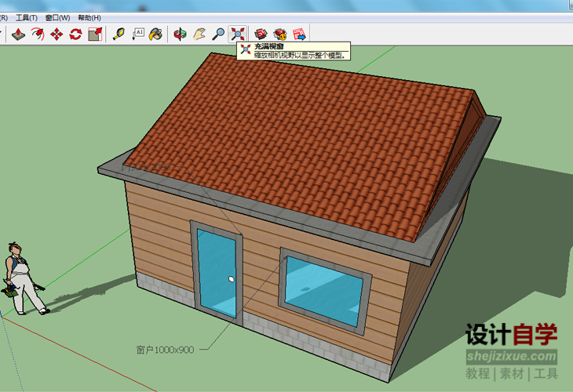Open the 窗口(W) menu

pyautogui.click(x=57, y=17)
